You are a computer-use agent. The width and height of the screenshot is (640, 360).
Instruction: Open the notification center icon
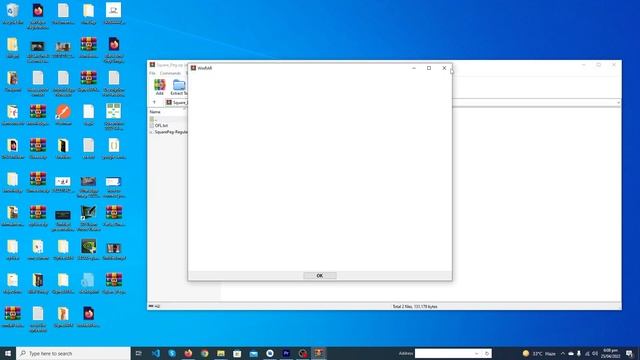630,353
